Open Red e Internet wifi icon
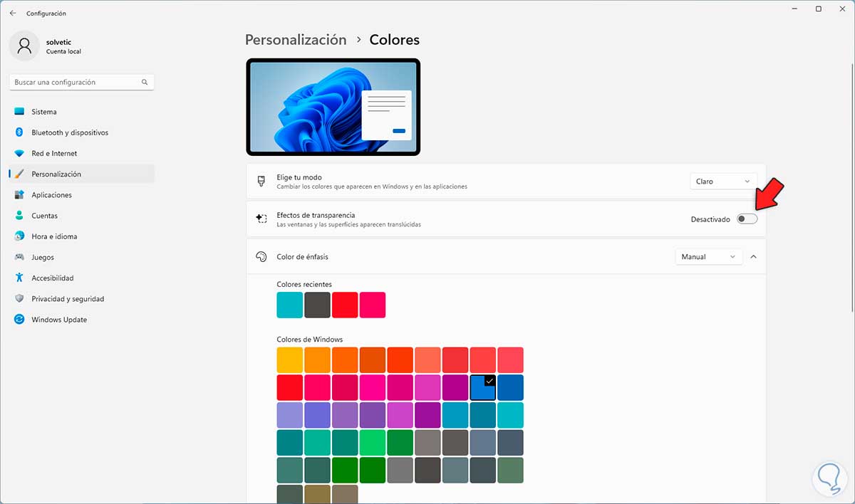The height and width of the screenshot is (504, 855). tap(19, 153)
